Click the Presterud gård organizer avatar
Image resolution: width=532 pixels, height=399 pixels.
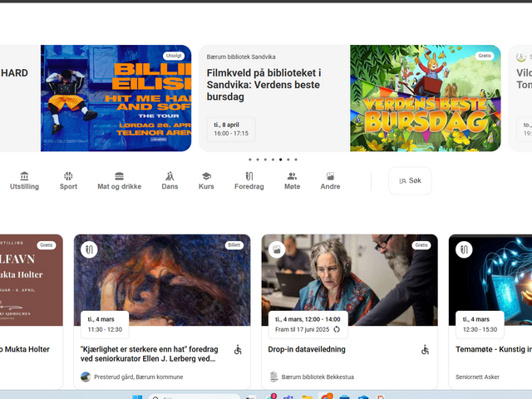click(86, 377)
